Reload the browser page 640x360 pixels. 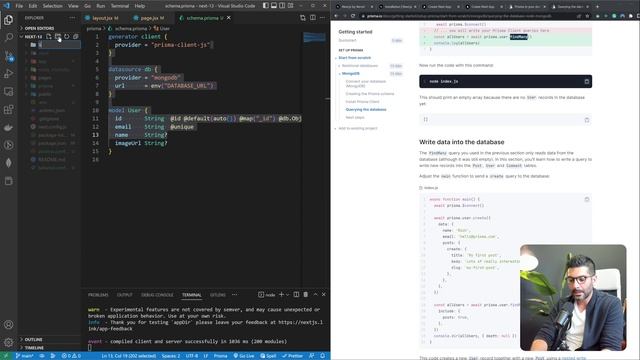point(353,16)
